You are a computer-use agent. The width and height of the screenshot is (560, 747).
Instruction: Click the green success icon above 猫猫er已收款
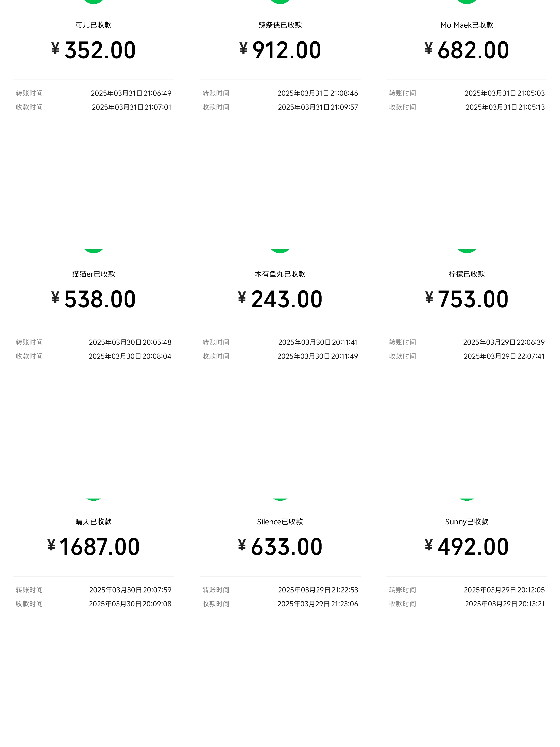click(x=94, y=251)
